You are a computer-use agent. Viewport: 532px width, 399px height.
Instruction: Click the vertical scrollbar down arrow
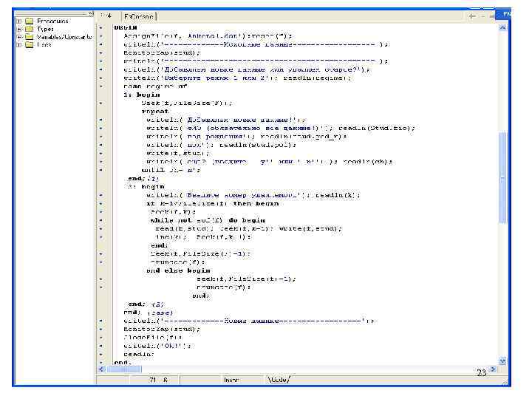coord(503,361)
